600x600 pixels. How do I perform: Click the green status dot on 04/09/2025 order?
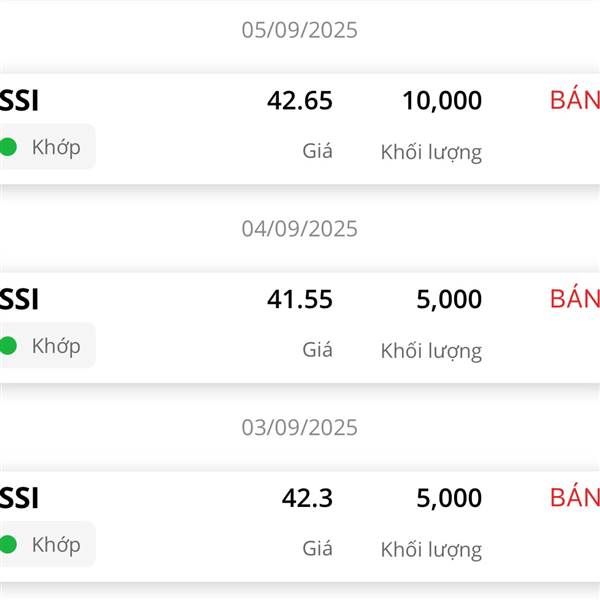coord(8,346)
